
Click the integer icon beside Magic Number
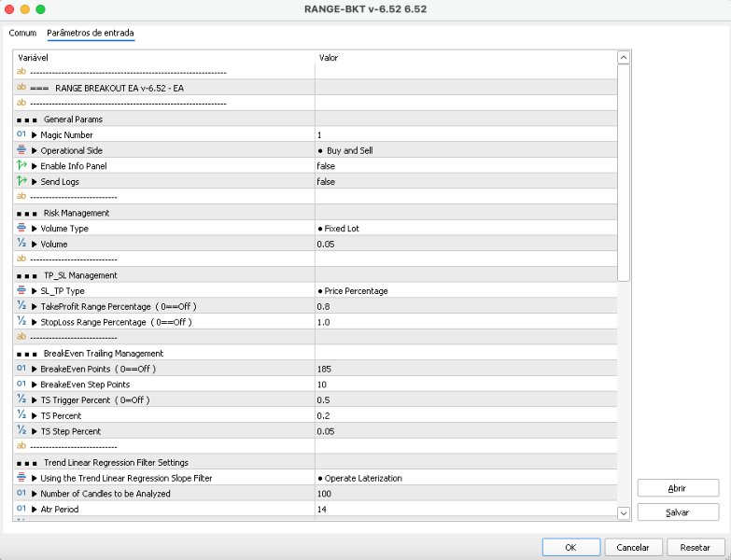[21, 134]
